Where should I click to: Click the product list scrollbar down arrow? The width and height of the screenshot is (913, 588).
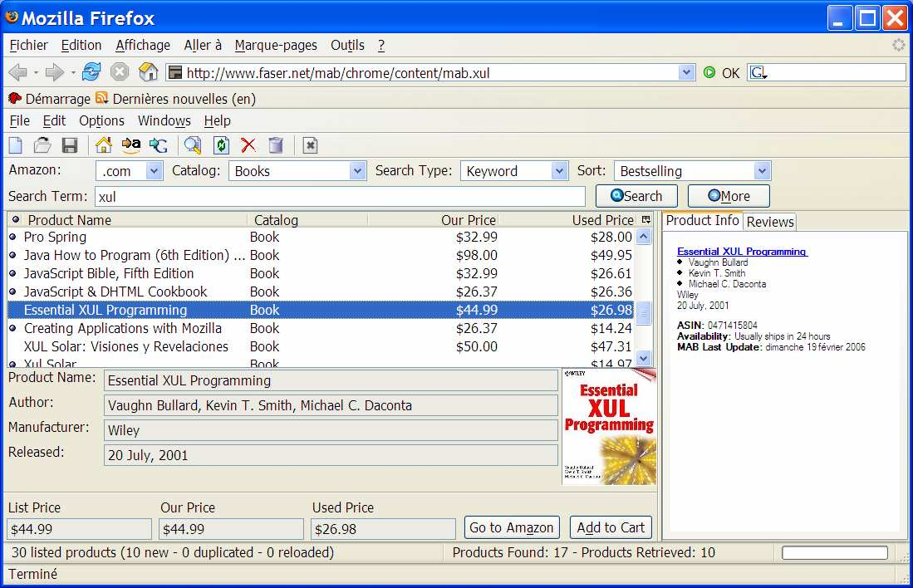click(x=643, y=358)
